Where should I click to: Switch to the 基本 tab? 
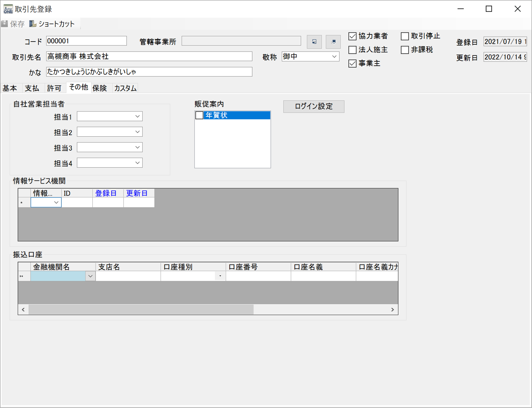point(10,88)
